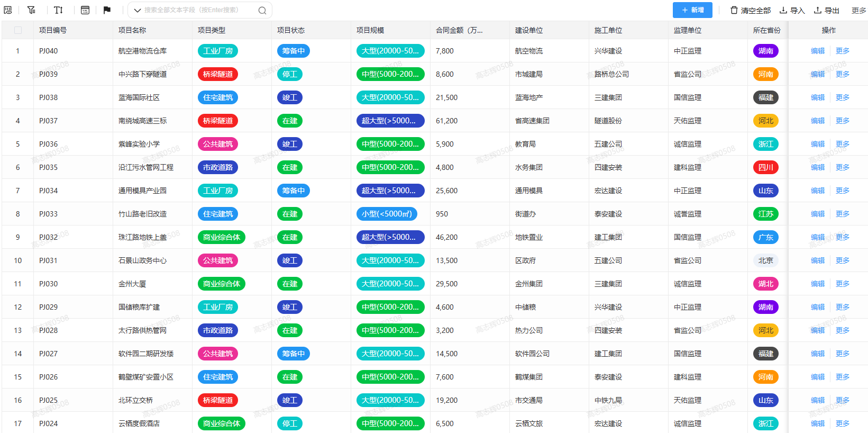Toggle the select-all header checkbox
The height and width of the screenshot is (433, 868).
(x=18, y=30)
